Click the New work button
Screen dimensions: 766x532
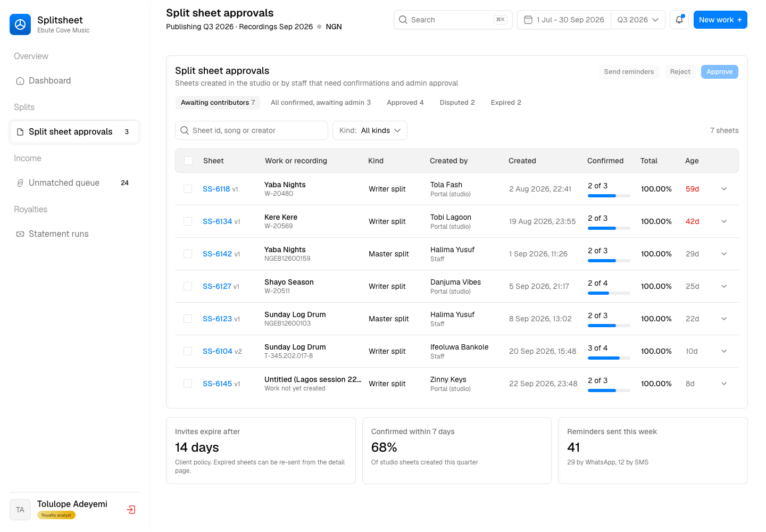click(720, 20)
